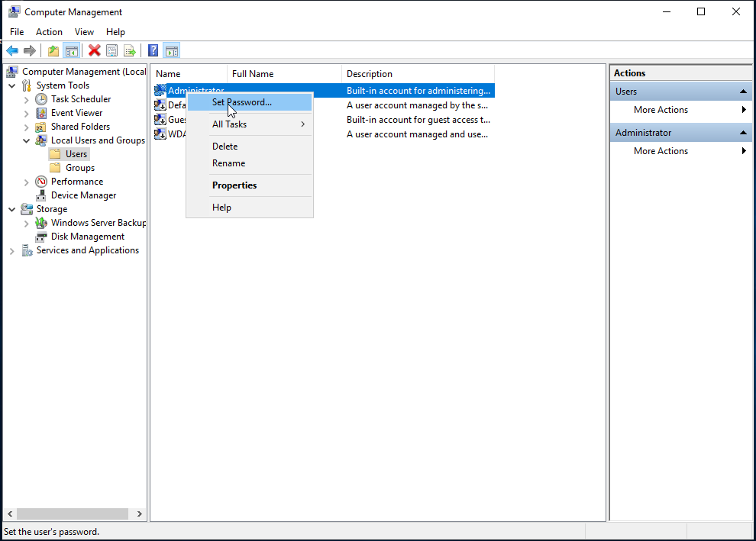Click More Actions under Administrator
The image size is (756, 541).
pyautogui.click(x=660, y=150)
